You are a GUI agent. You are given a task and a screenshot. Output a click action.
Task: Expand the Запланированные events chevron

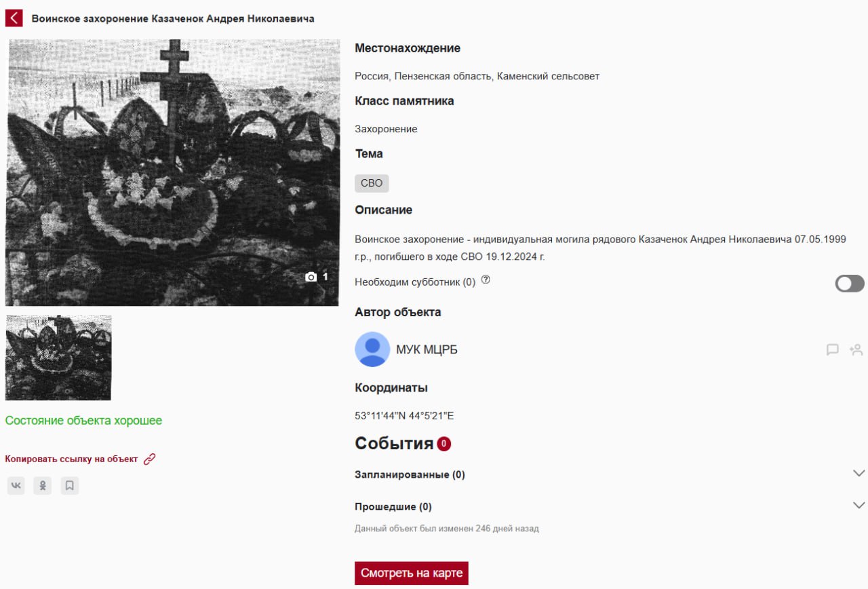859,473
